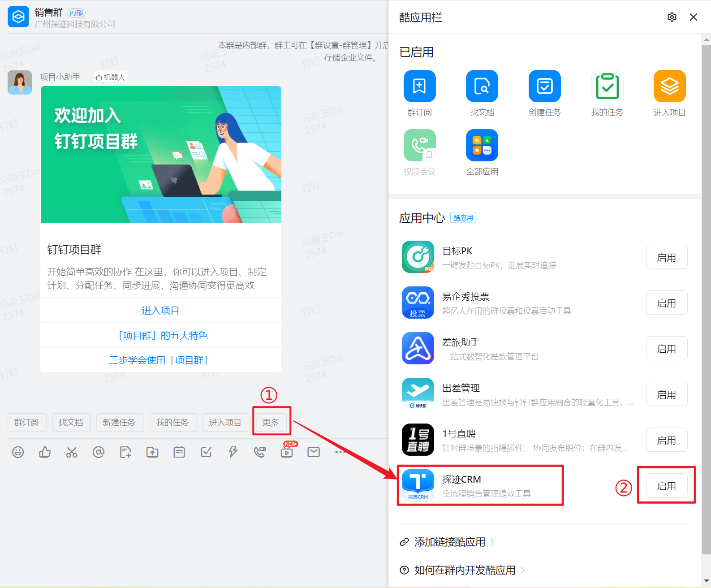The width and height of the screenshot is (711, 588).
Task: Click the live broadcast icon with NEW badge
Action: (x=287, y=452)
